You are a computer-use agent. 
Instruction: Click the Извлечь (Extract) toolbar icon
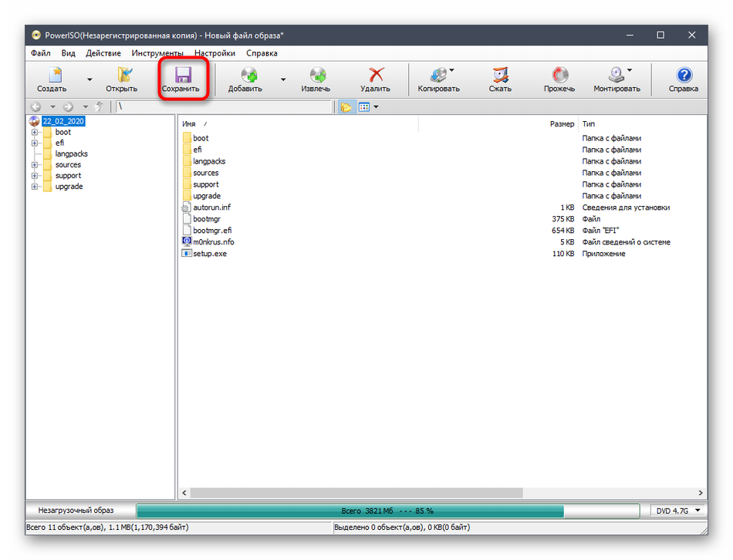tap(316, 79)
